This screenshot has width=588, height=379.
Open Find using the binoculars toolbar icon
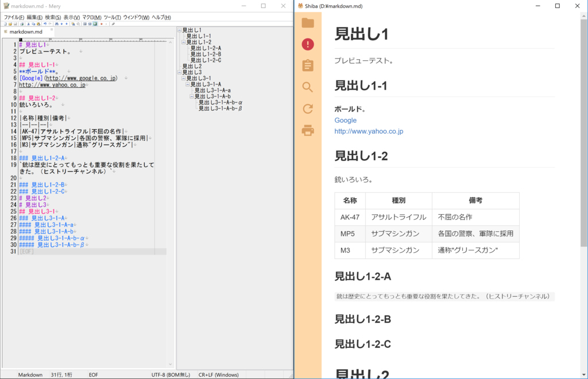[57, 24]
